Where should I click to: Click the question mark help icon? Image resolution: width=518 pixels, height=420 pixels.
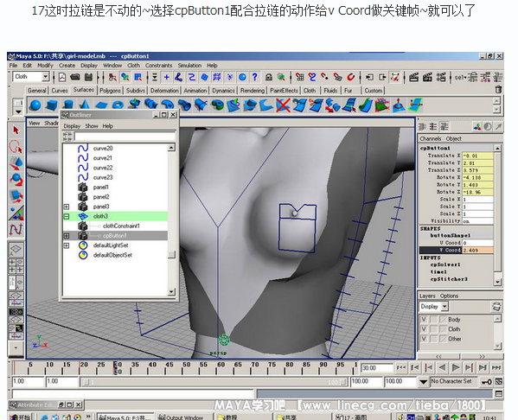255,77
